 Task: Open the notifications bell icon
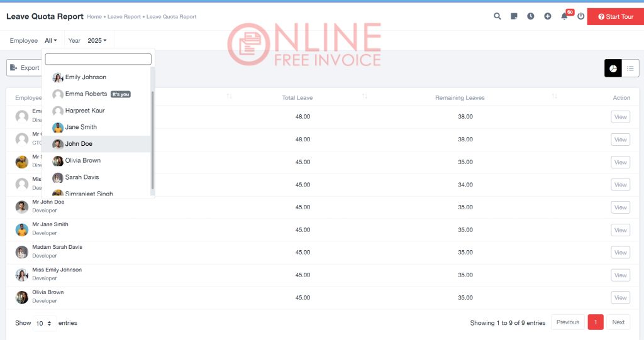564,16
